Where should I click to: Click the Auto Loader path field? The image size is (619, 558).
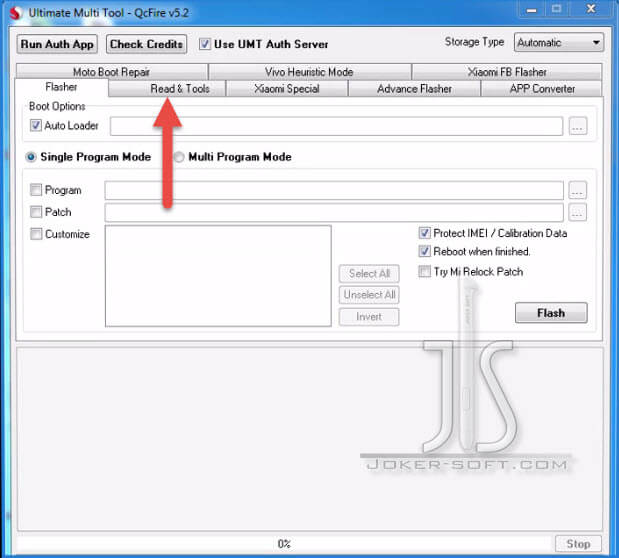336,126
